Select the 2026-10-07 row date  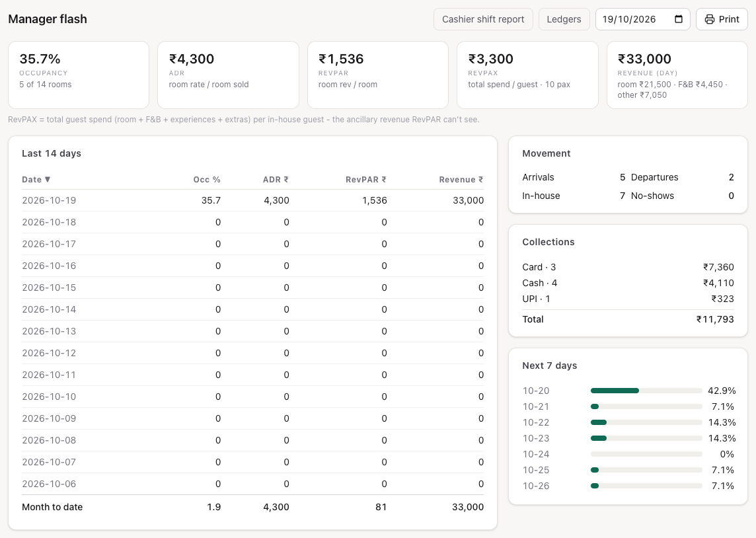pyautogui.click(x=49, y=462)
